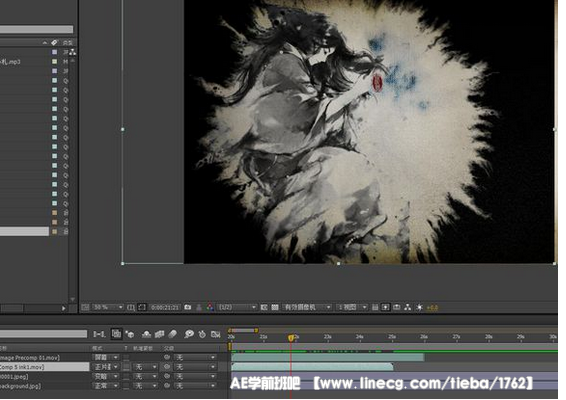This screenshot has height=400, width=566.
Task: Click the fast previews icon
Action: coord(386,308)
